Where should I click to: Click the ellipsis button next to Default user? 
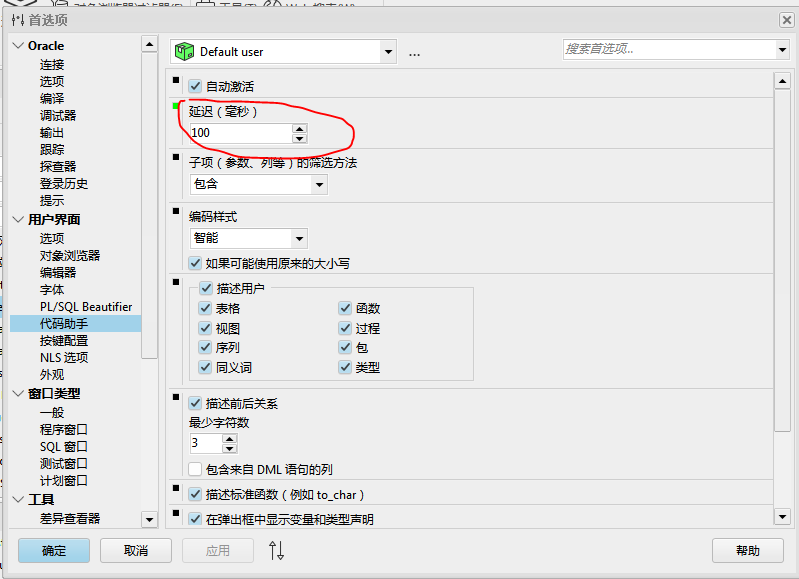click(x=414, y=52)
